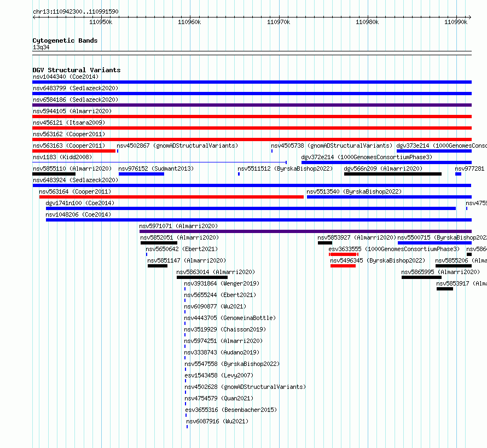Click the left scroll arrow on the ruler
The height and width of the screenshot is (448, 487).
coord(34,17)
